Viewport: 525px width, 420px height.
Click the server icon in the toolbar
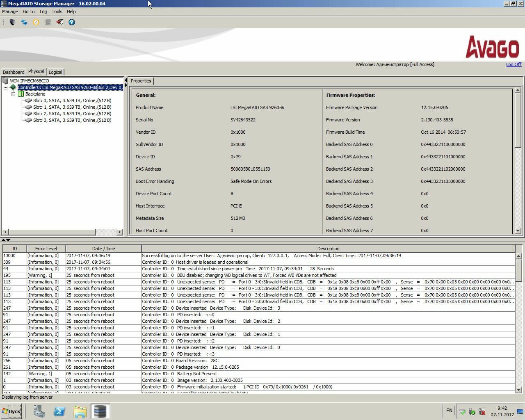(12, 22)
